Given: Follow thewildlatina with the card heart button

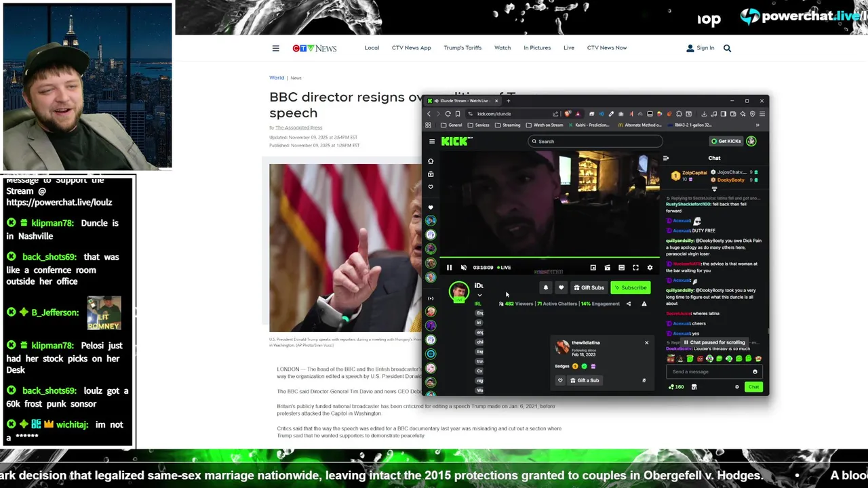Looking at the screenshot, I should coord(560,380).
